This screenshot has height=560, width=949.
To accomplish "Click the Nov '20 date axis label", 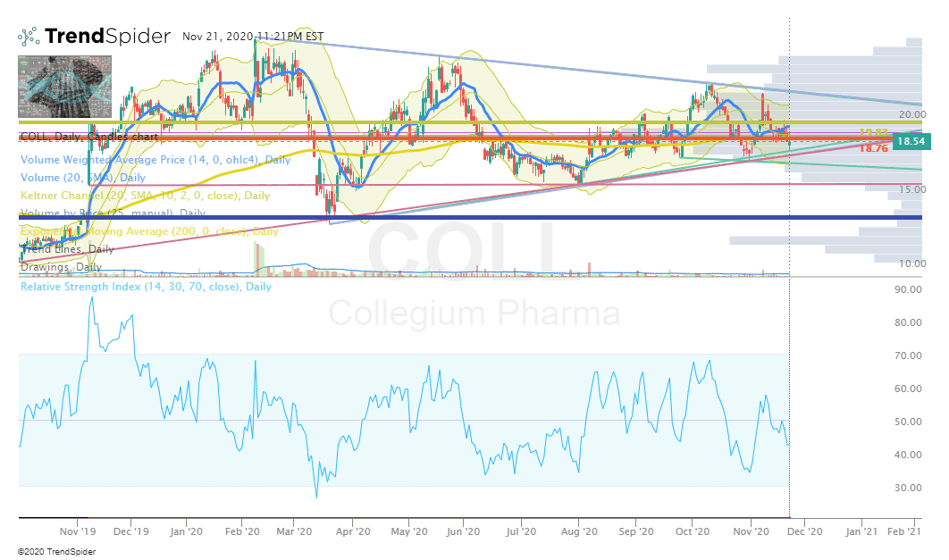I will [x=752, y=531].
